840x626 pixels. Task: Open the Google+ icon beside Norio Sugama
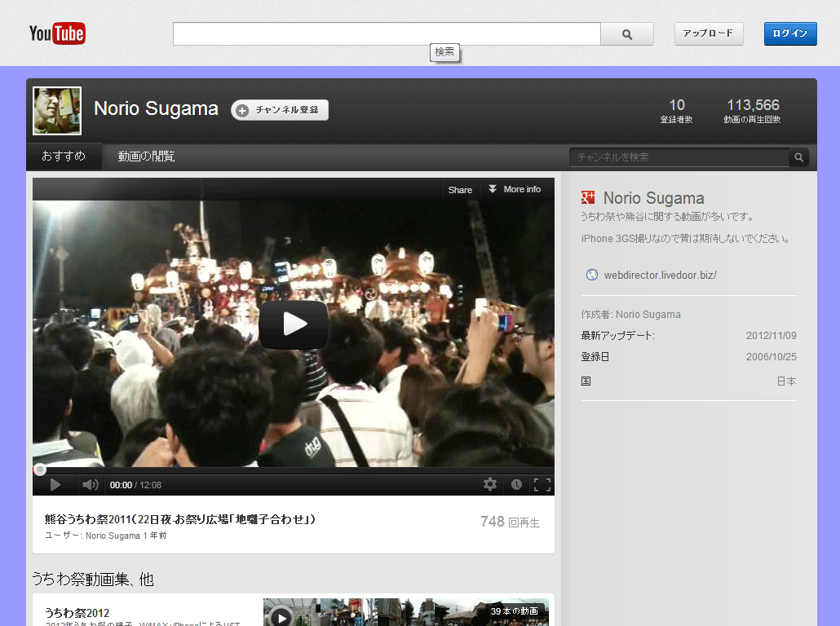pos(588,197)
